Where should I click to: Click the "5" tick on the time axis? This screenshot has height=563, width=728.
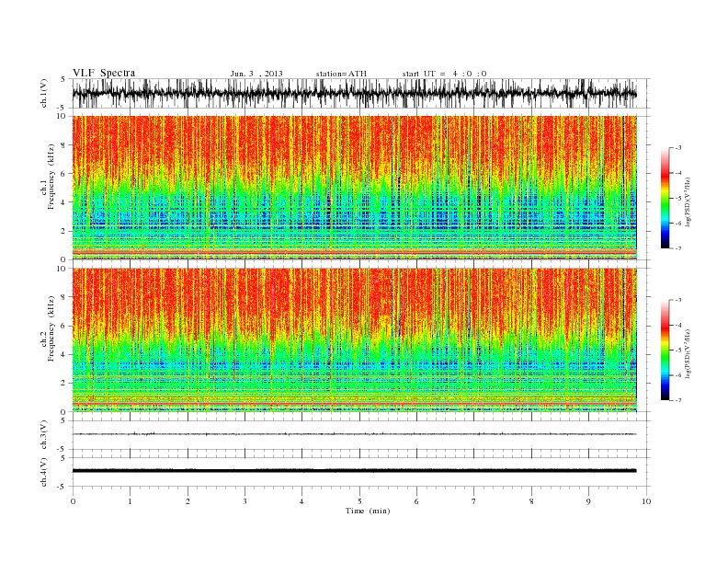pos(359,501)
